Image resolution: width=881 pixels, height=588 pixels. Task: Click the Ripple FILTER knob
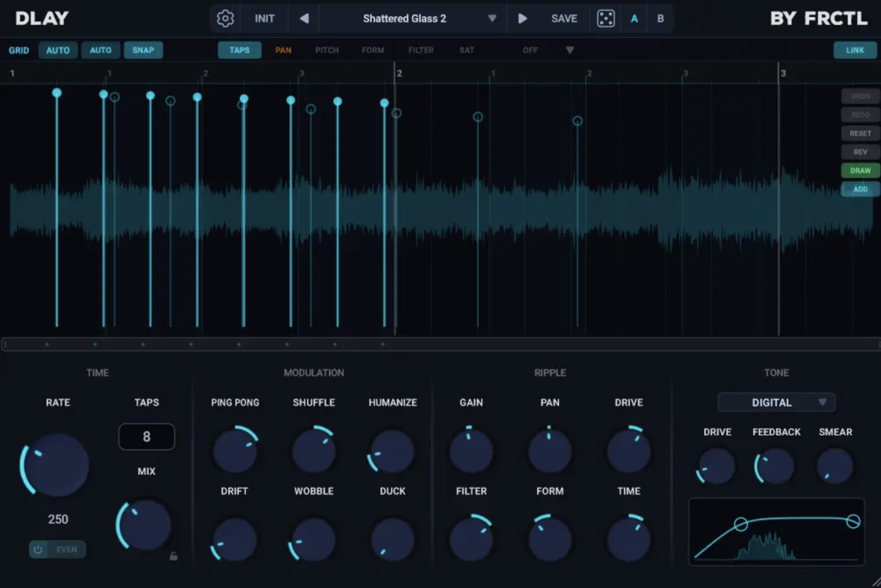471,539
